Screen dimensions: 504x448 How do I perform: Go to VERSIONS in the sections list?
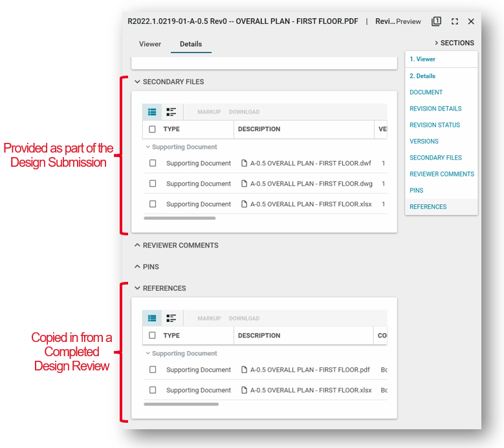(x=424, y=141)
